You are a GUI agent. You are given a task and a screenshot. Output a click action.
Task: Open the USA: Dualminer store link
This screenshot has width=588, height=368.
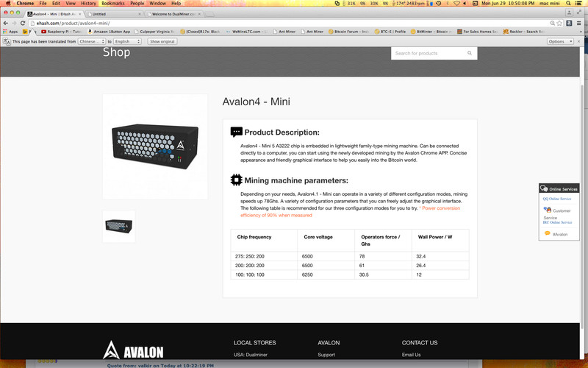251,355
